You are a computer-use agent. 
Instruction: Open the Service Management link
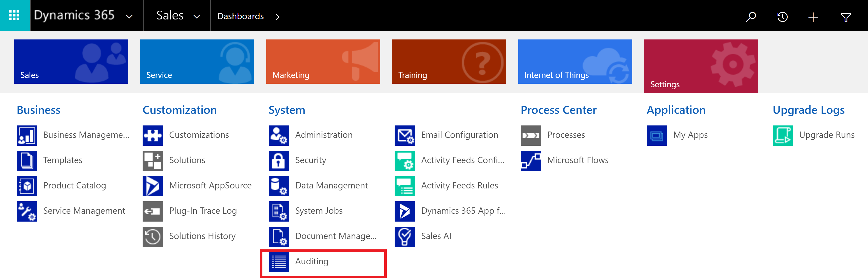pyautogui.click(x=84, y=211)
